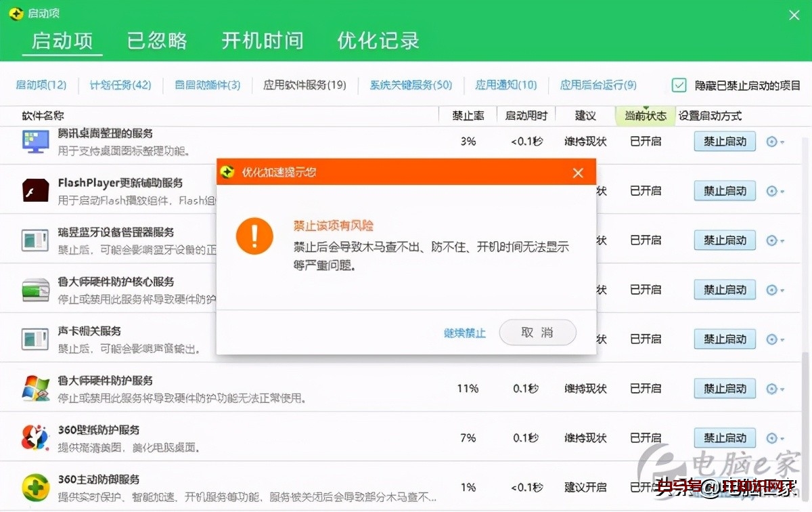Click the 360壁纸防护 service icon
This screenshot has height=512, width=812.
(35, 437)
